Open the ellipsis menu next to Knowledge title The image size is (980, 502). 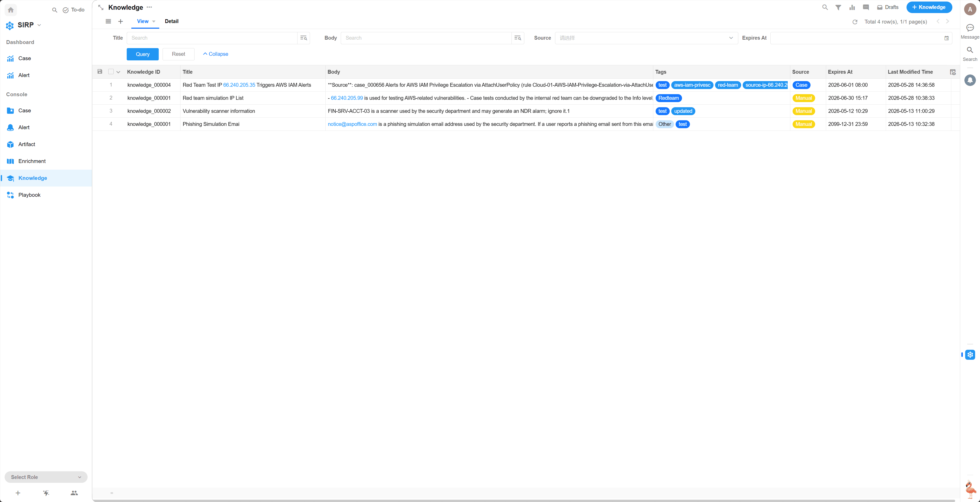[x=149, y=7]
